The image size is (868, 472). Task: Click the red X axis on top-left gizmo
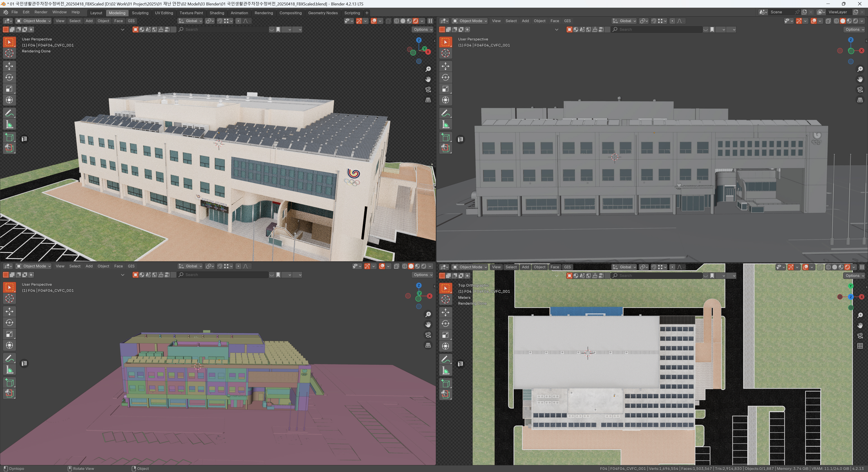point(428,52)
